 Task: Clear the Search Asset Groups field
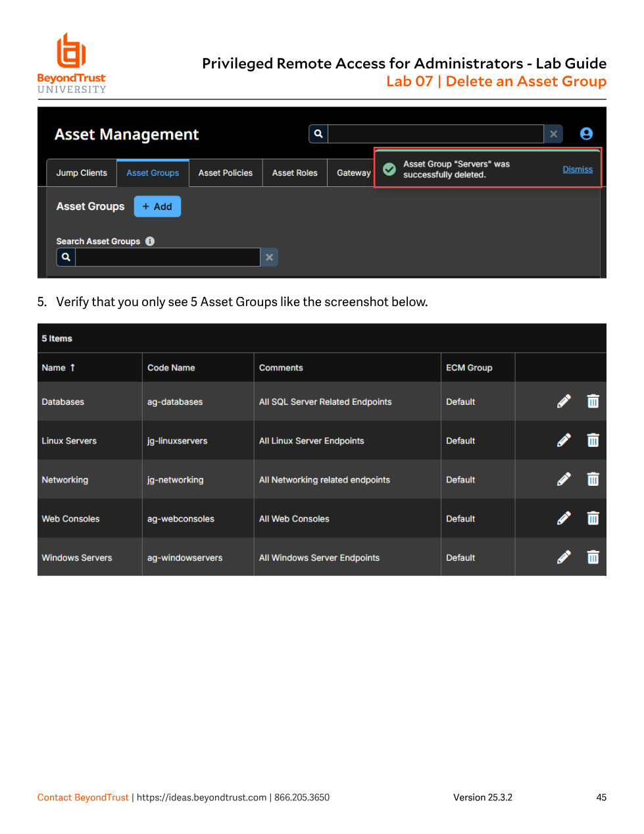click(x=269, y=257)
